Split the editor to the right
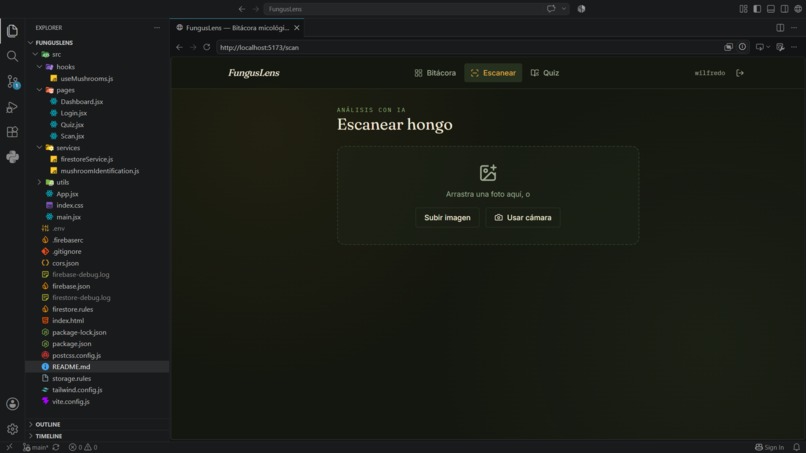806x453 pixels. pyautogui.click(x=780, y=28)
